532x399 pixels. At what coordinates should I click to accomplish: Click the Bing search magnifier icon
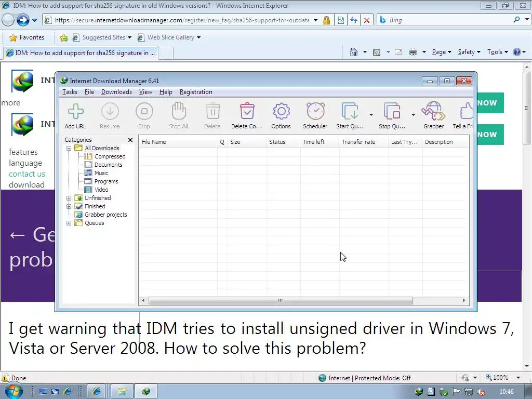pyautogui.click(x=517, y=20)
